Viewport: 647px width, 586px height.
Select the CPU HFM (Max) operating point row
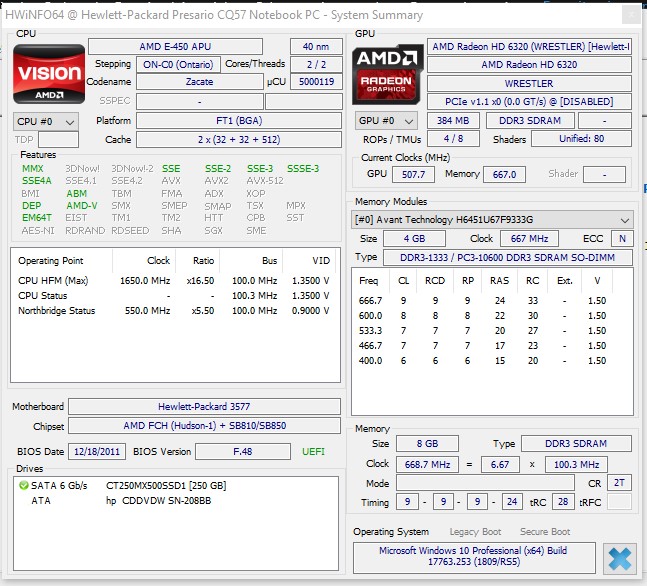(174, 281)
